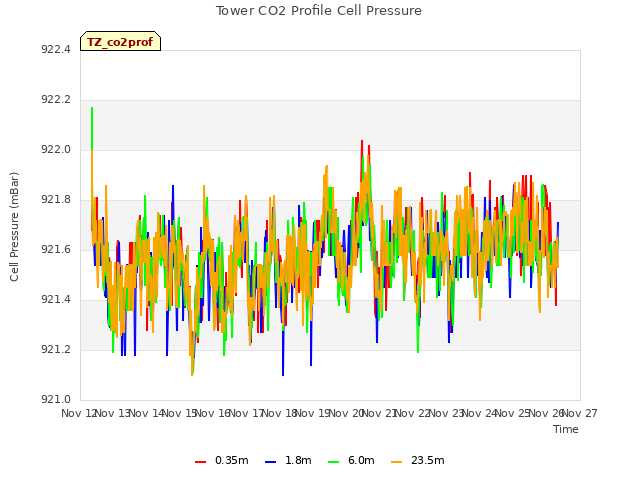Click the 921.8 y-axis tick label

[x=56, y=200]
